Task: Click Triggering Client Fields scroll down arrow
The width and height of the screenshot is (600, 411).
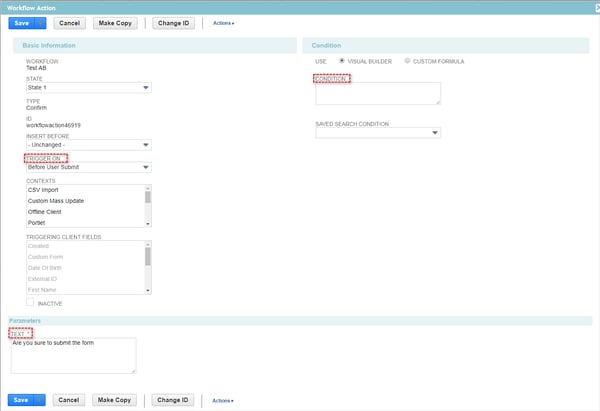Action: pyautogui.click(x=148, y=291)
